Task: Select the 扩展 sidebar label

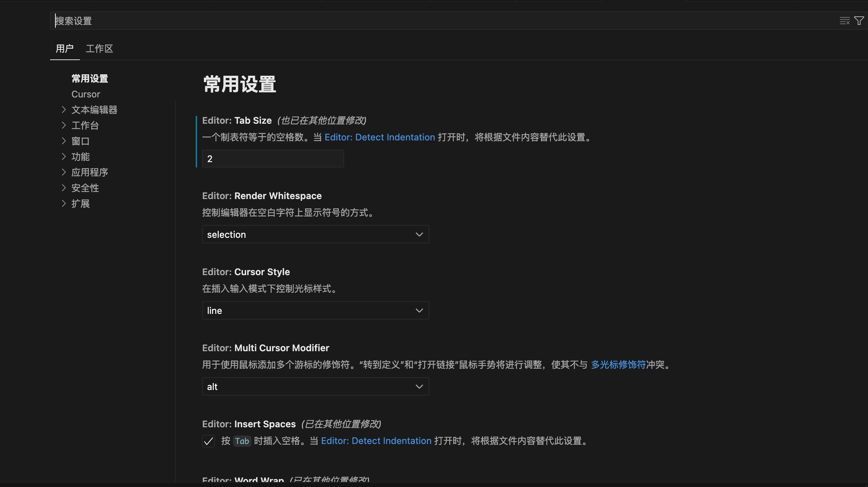Action: point(81,204)
